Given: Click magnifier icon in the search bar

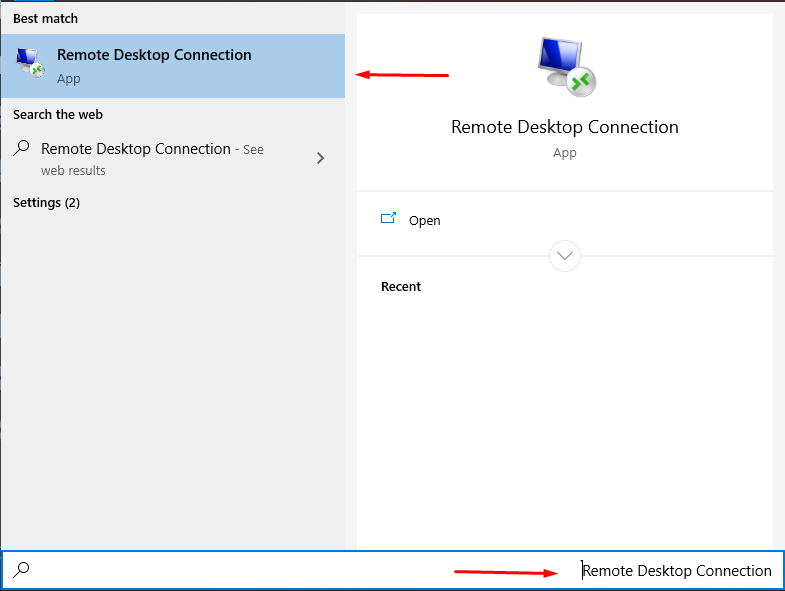Looking at the screenshot, I should (x=22, y=569).
